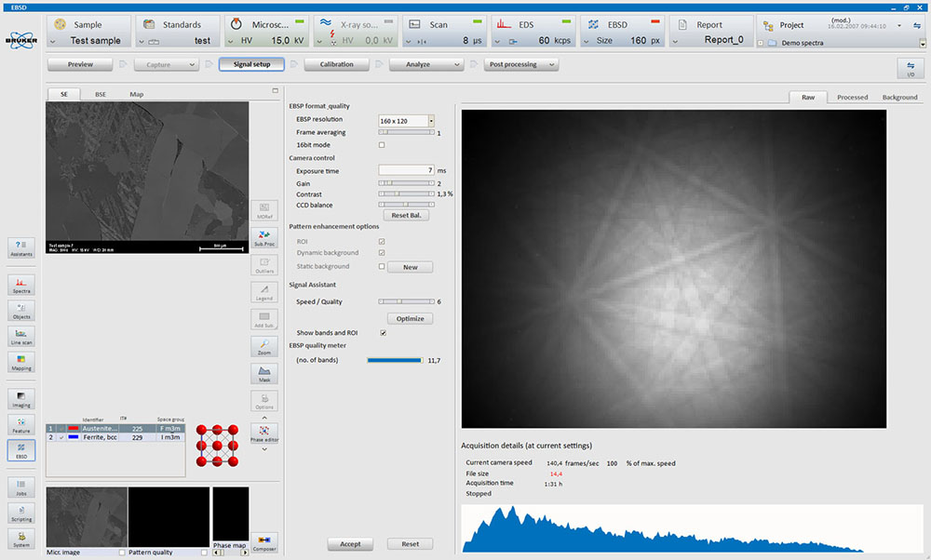Toggle Dynamic background correction
Image resolution: width=931 pixels, height=560 pixels.
pos(382,252)
